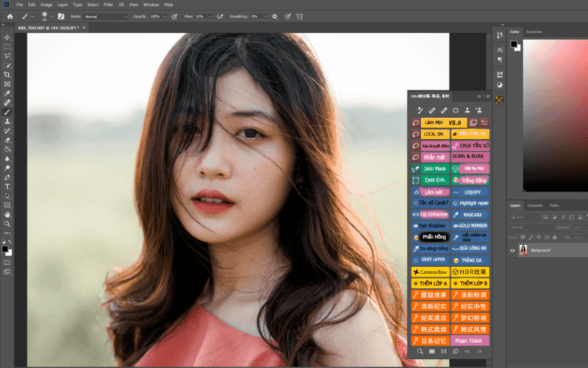
Task: Click the Làm Mịn V5.0 button
Action: (x=444, y=122)
